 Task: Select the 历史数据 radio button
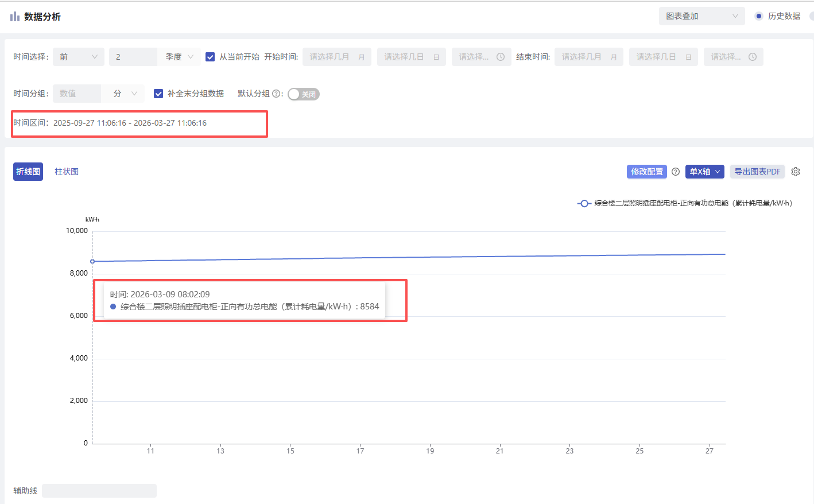click(759, 16)
